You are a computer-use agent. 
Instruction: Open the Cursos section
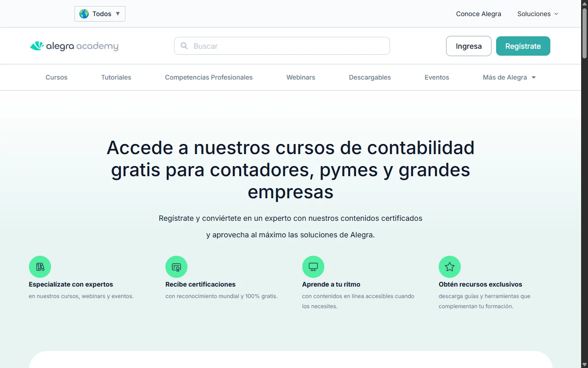pos(57,77)
